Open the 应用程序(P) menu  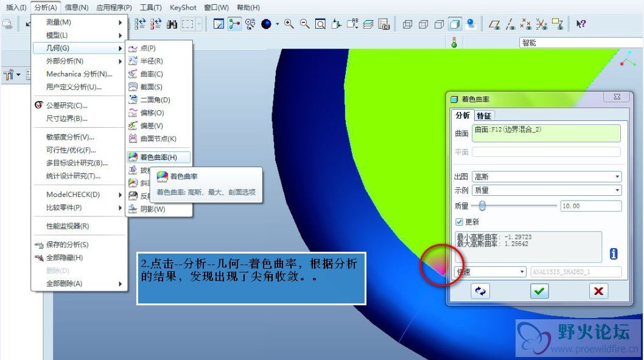[114, 7]
